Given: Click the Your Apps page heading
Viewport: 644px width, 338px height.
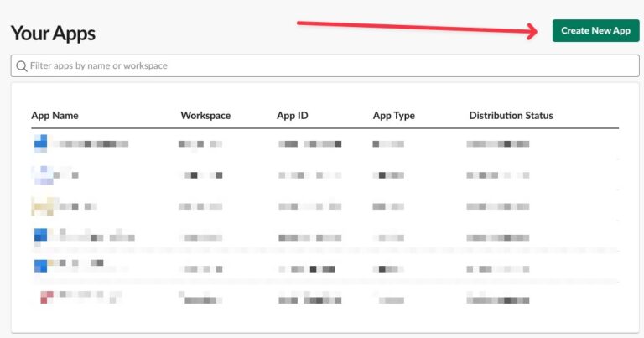Looking at the screenshot, I should (x=53, y=34).
